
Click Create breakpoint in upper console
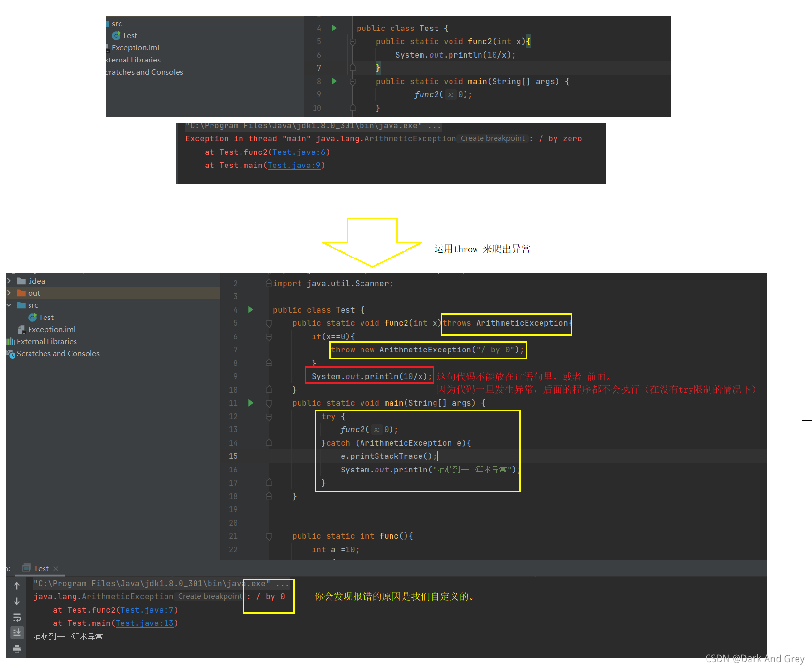point(493,138)
